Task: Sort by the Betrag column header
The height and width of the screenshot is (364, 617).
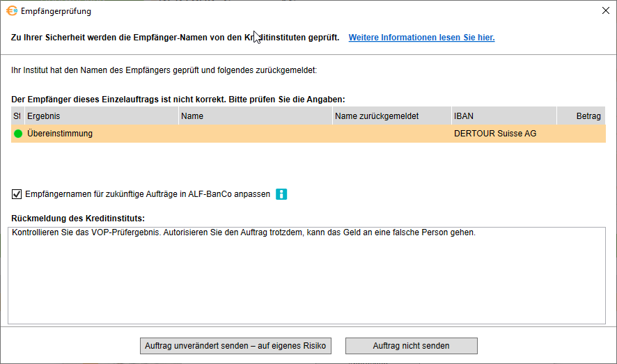Action: [581, 116]
